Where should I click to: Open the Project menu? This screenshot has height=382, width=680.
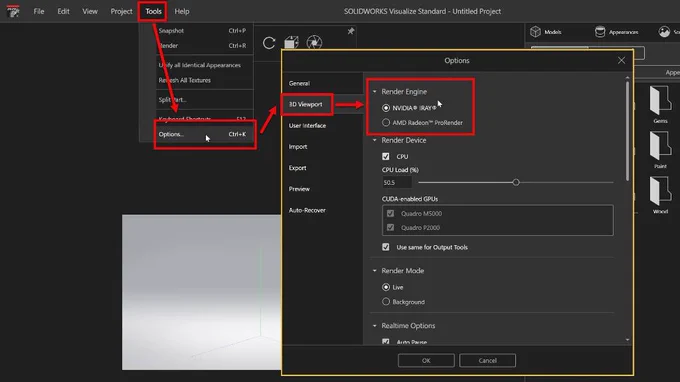121,11
